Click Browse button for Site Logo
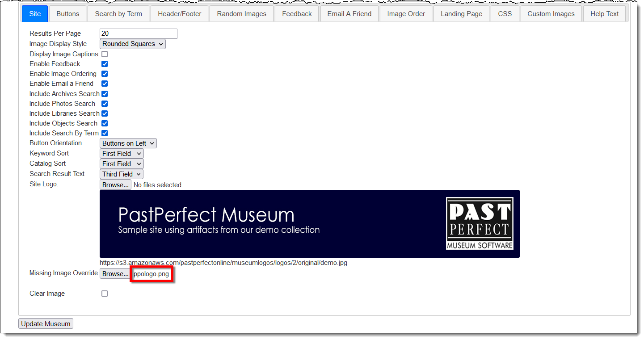Image resolution: width=644 pixels, height=340 pixels. click(x=115, y=185)
